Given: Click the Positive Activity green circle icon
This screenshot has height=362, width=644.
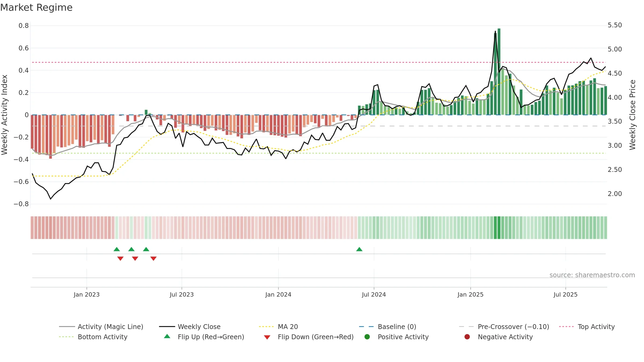Looking at the screenshot, I should pos(367,337).
